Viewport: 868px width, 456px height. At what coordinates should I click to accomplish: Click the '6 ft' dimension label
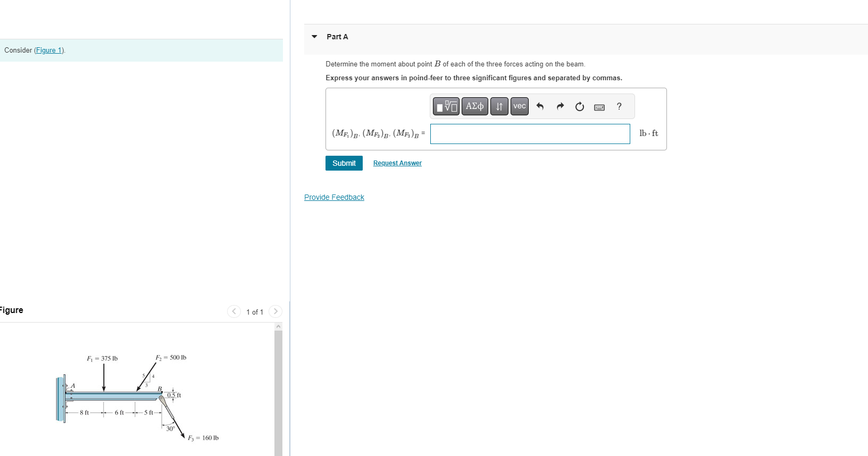[119, 412]
